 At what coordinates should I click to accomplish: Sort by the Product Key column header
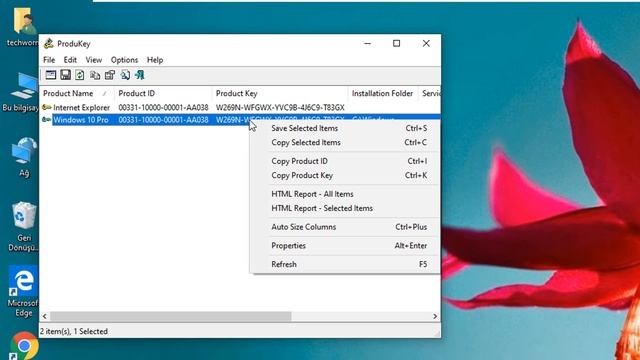[x=280, y=93]
